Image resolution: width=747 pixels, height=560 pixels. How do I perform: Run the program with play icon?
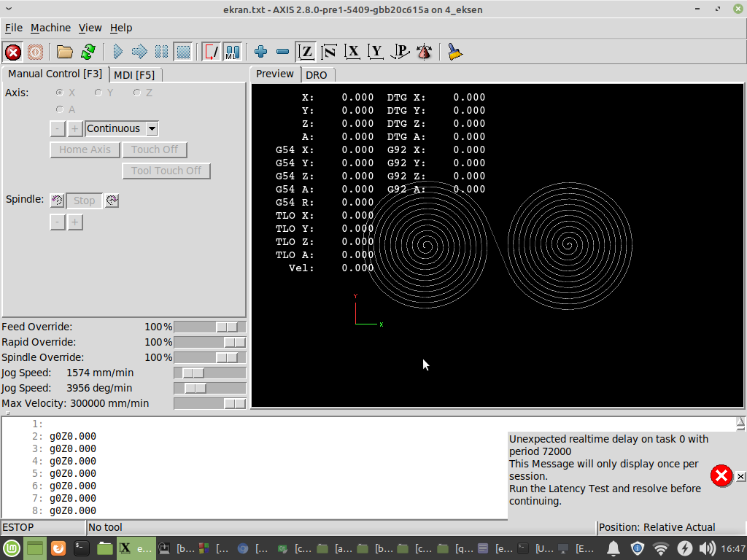117,52
